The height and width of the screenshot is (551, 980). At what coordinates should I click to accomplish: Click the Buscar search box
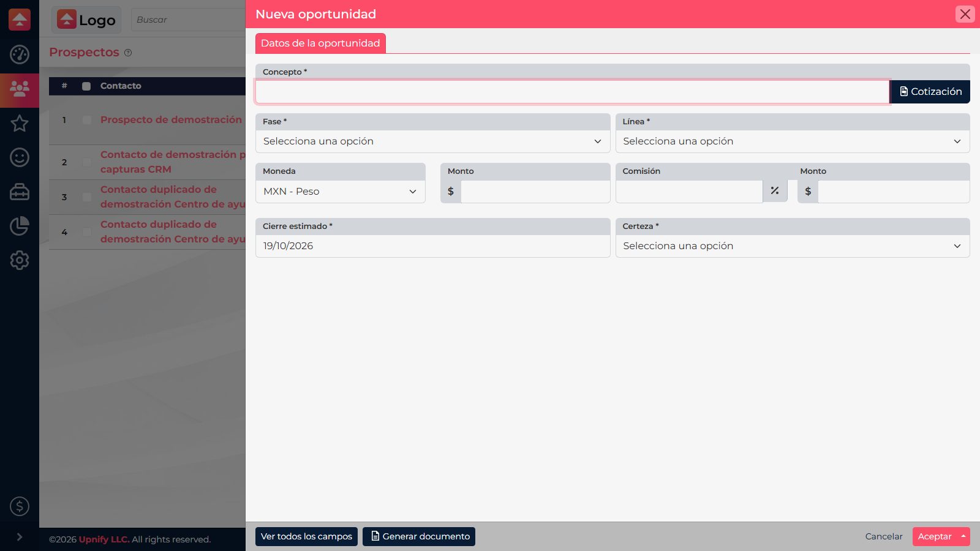(188, 20)
